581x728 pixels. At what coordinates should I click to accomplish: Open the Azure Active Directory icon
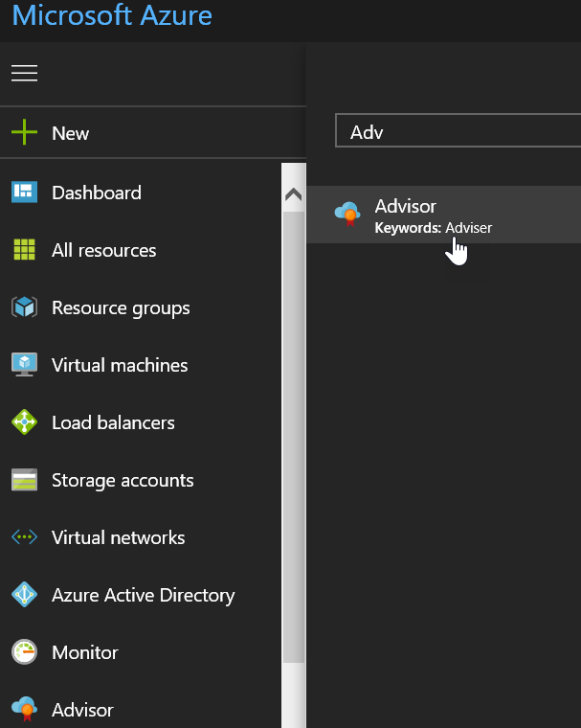24,595
